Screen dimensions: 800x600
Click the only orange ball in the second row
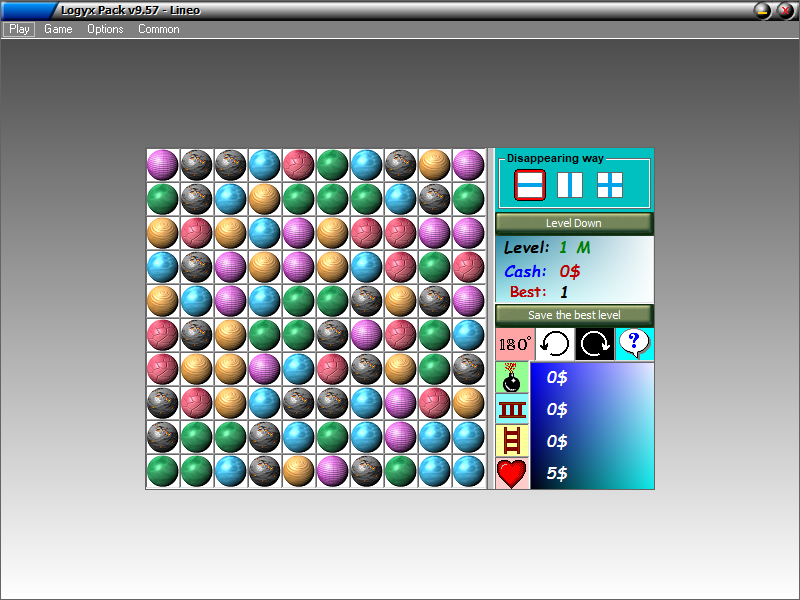[x=264, y=199]
